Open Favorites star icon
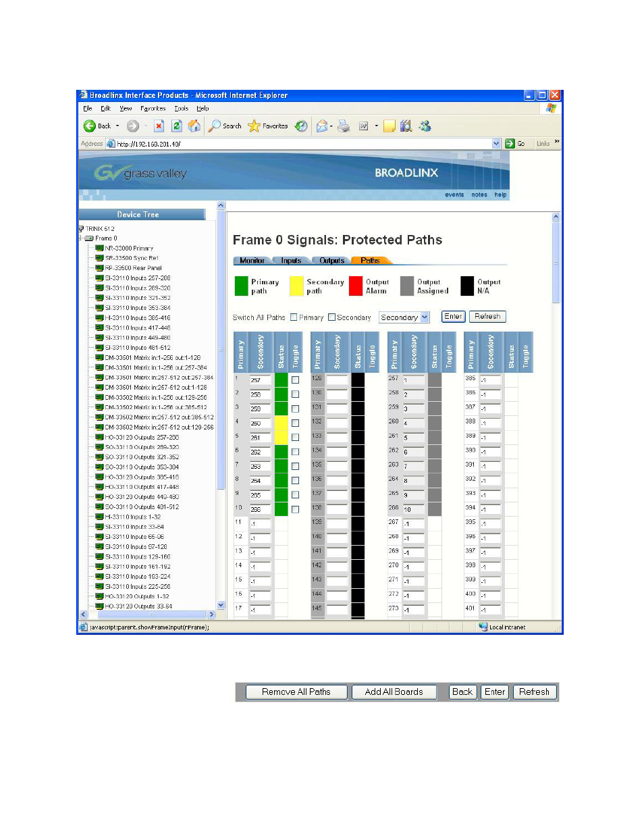Screen dimensions: 644x834 pyautogui.click(x=254, y=126)
